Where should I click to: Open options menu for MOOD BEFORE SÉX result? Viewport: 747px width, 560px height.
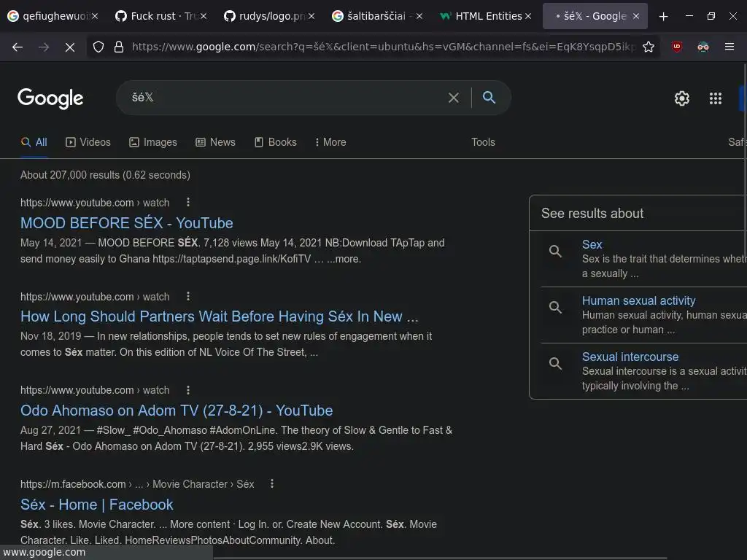(x=188, y=202)
